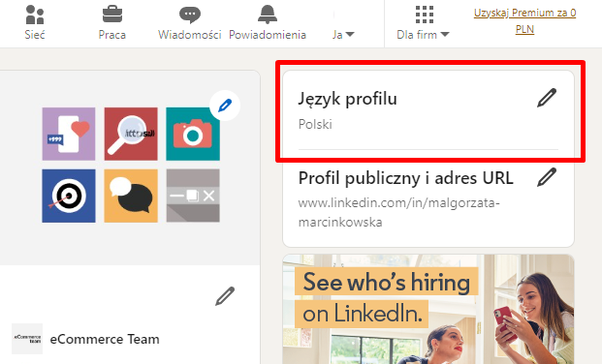Open the Dla firm grid icon
Screen dimensions: 602x364
click(425, 15)
